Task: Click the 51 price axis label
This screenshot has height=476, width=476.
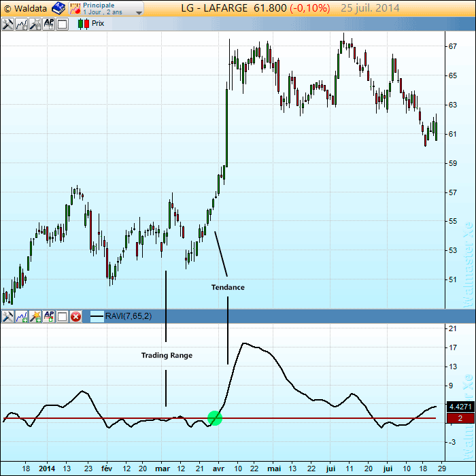Action: [x=452, y=279]
